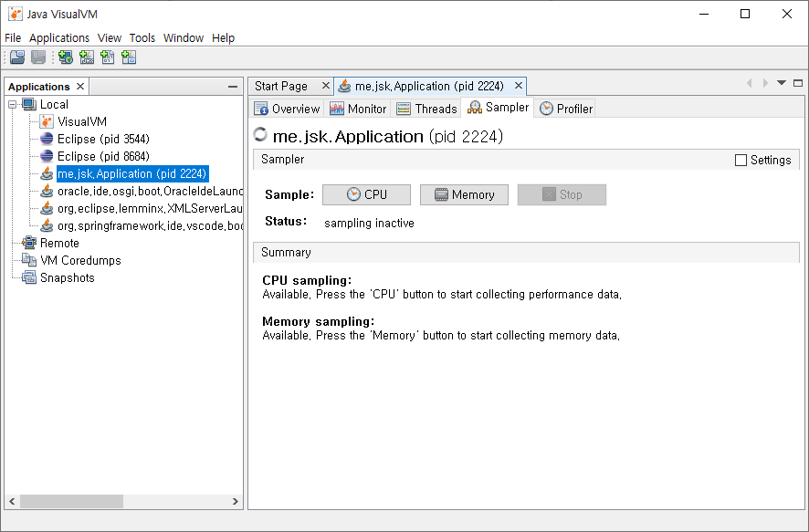Screen dimensions: 809x532
Task: Open the File menu
Action: tap(13, 37)
